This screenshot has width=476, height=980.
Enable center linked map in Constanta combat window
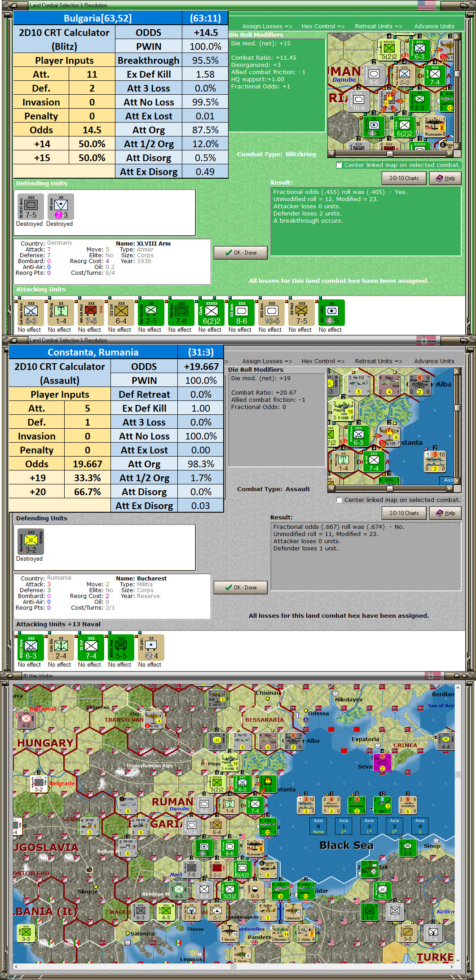[x=339, y=500]
